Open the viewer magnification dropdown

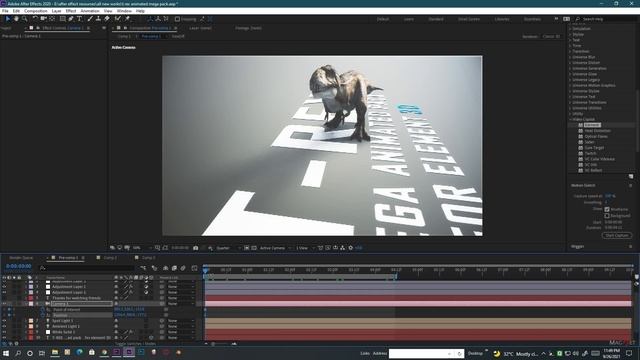[x=142, y=248]
